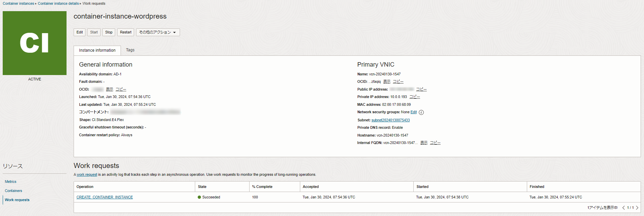The height and width of the screenshot is (216, 644).
Task: Go to previous page of work requests
Action: (x=623, y=208)
